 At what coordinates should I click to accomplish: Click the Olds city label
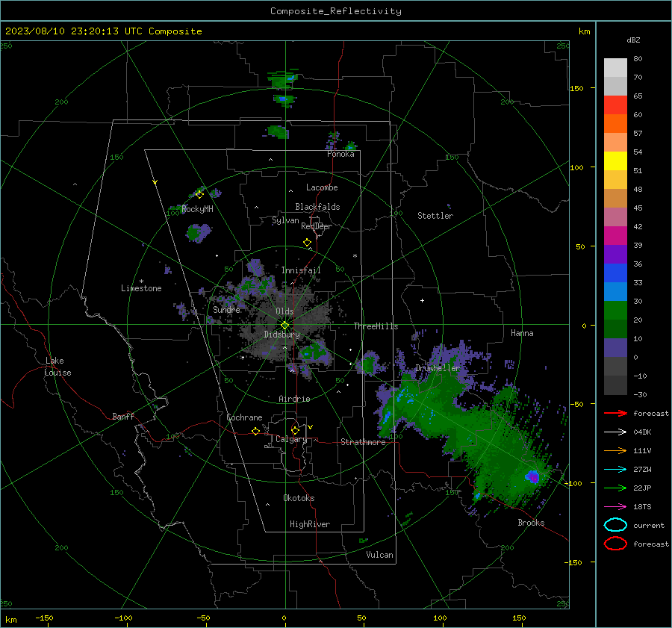click(284, 311)
